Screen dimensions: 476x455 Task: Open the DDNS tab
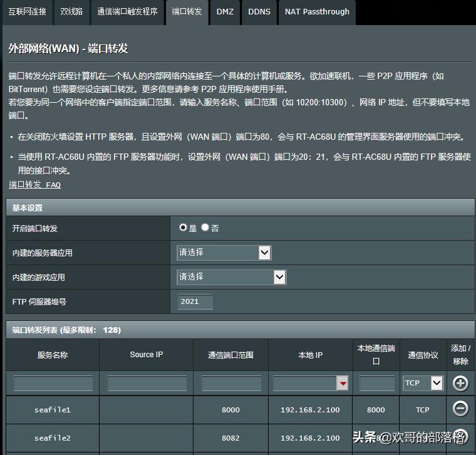tap(259, 12)
